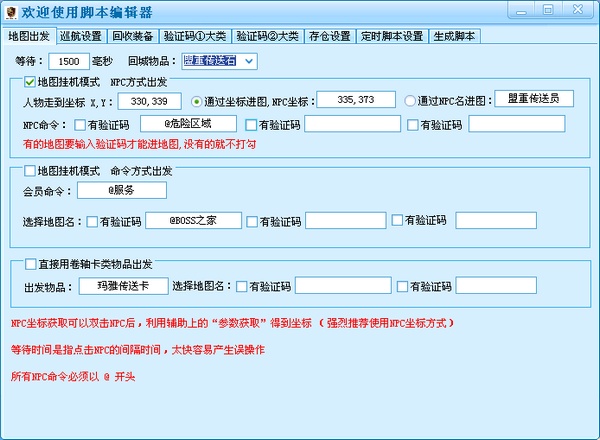Maximize the 脚本编辑器 window
This screenshot has width=600, height=440.
coord(548,10)
